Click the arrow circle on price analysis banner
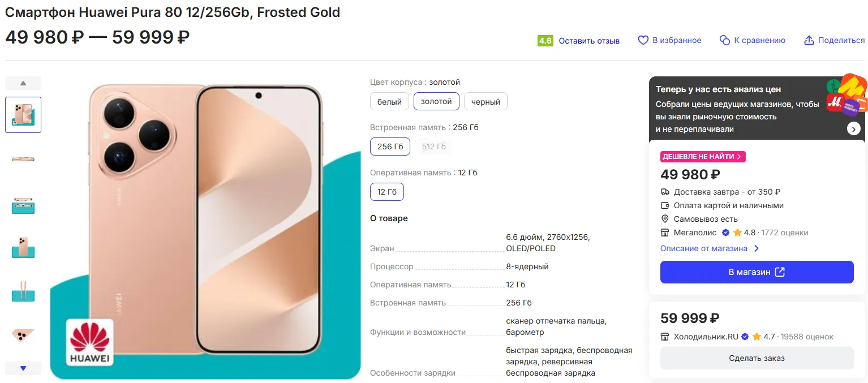The height and width of the screenshot is (383, 868). point(853,129)
